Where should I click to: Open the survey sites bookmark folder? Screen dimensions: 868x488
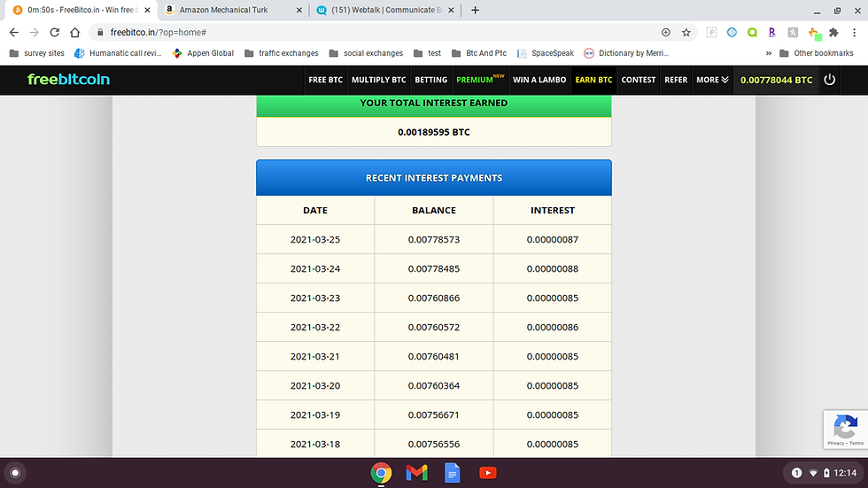[37, 53]
